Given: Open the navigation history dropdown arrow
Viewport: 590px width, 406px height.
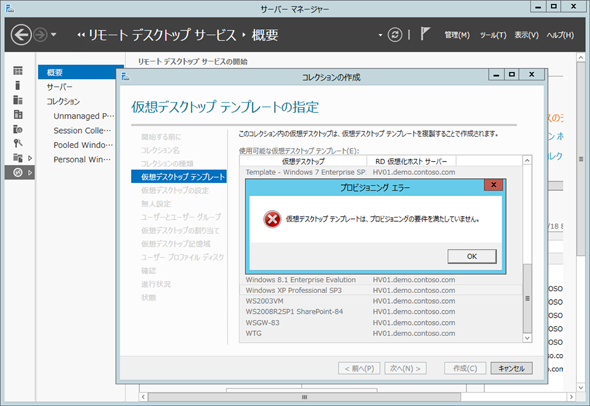Looking at the screenshot, I should click(x=53, y=35).
